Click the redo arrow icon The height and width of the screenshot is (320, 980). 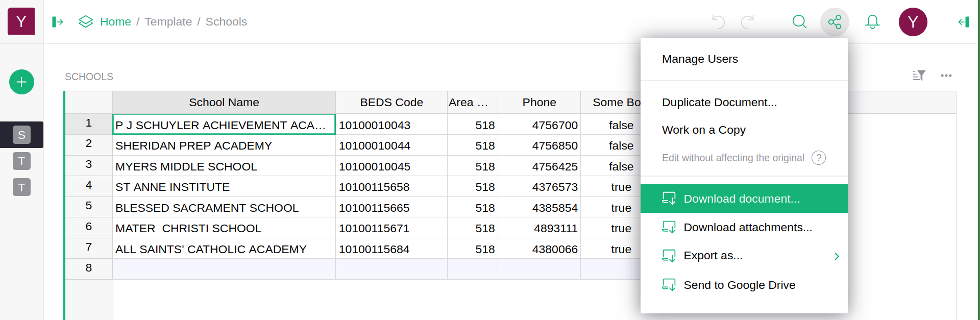click(747, 22)
